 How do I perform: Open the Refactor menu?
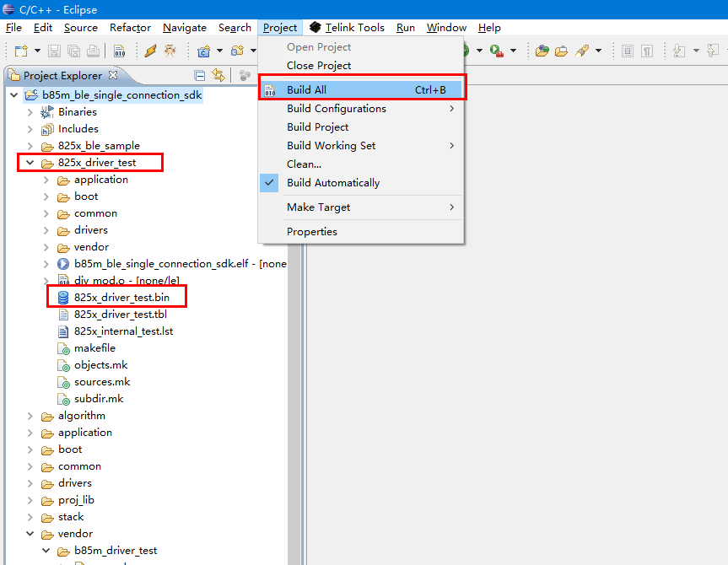(130, 28)
